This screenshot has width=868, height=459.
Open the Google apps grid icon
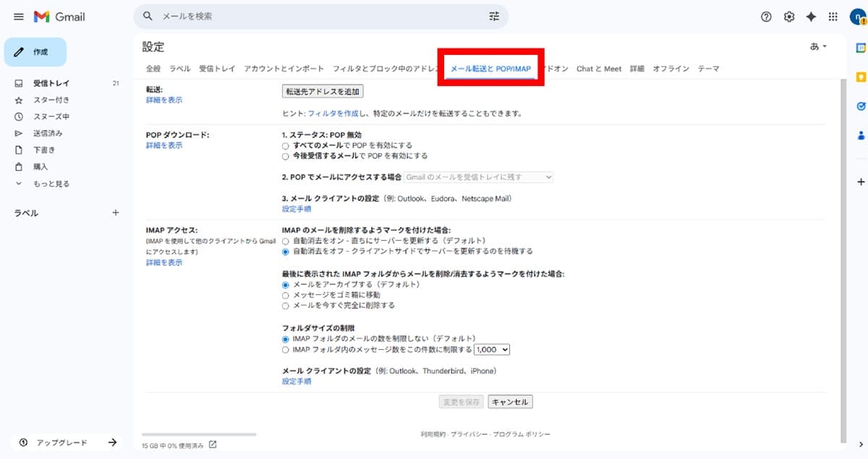(x=833, y=17)
